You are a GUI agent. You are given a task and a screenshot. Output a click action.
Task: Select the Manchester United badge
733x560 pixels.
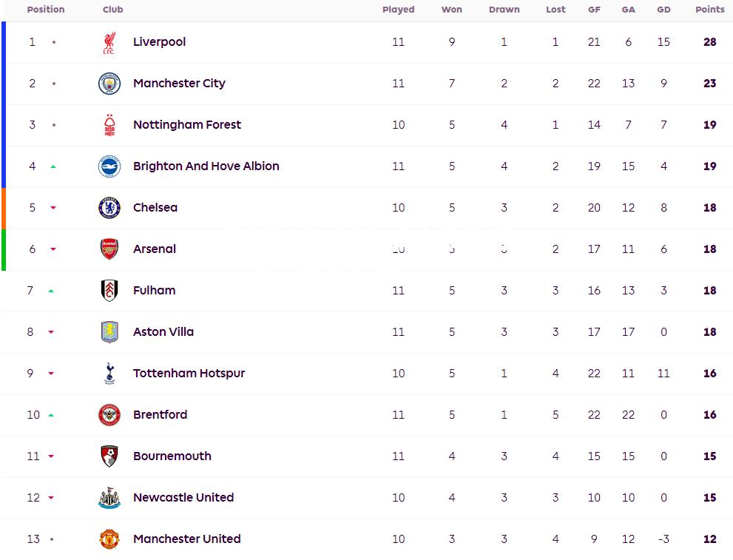click(109, 539)
